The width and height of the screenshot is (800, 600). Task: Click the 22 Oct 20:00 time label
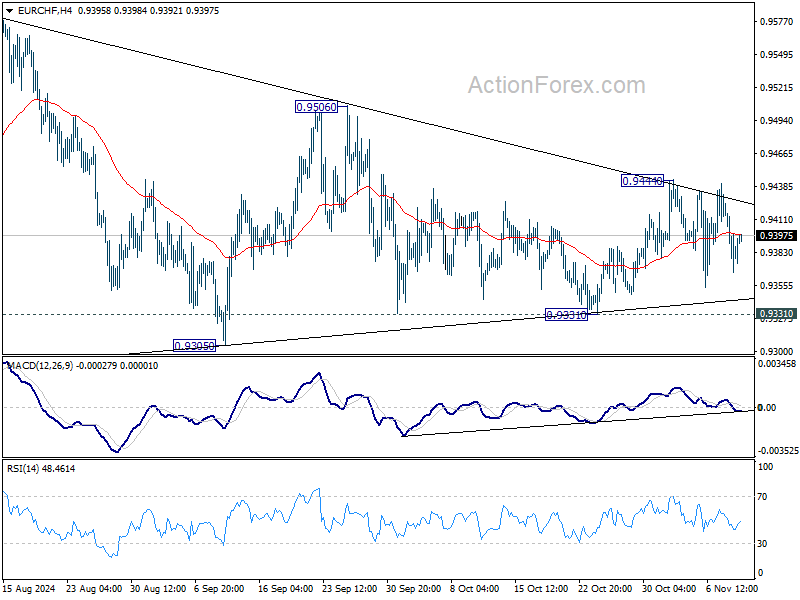605,589
